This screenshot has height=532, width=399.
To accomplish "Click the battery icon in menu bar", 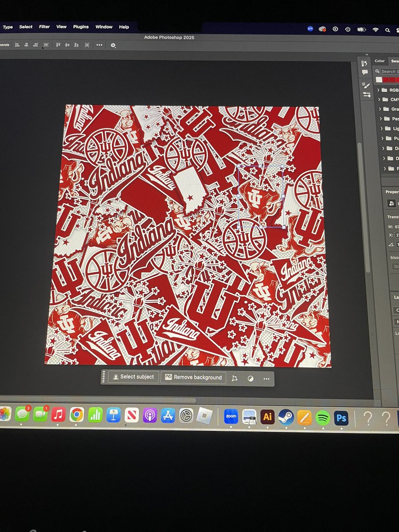I will (361, 30).
